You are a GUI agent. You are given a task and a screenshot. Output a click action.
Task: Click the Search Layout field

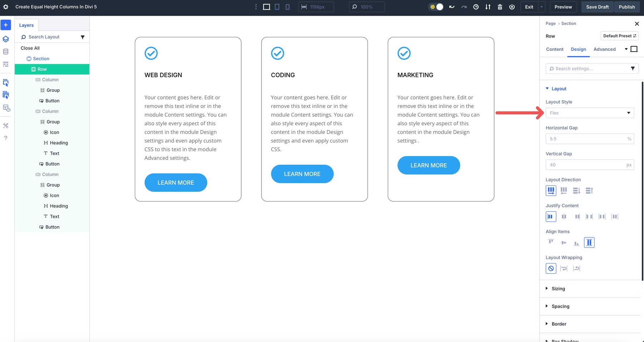point(49,37)
